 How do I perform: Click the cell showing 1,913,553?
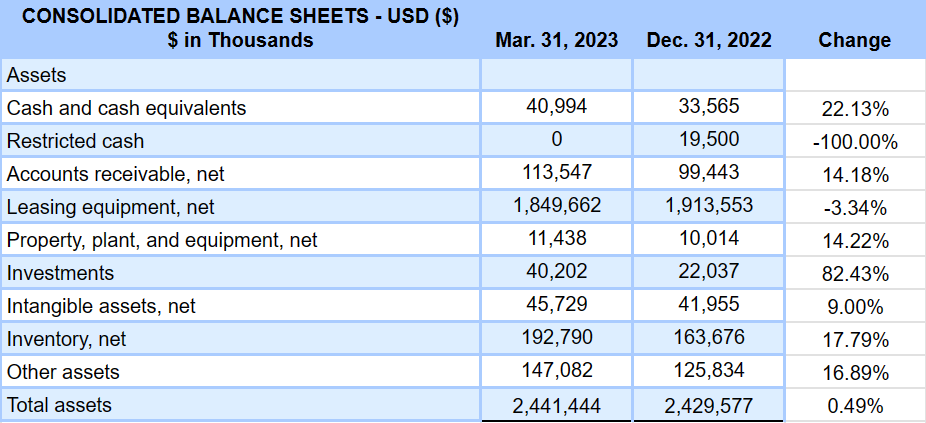point(709,207)
